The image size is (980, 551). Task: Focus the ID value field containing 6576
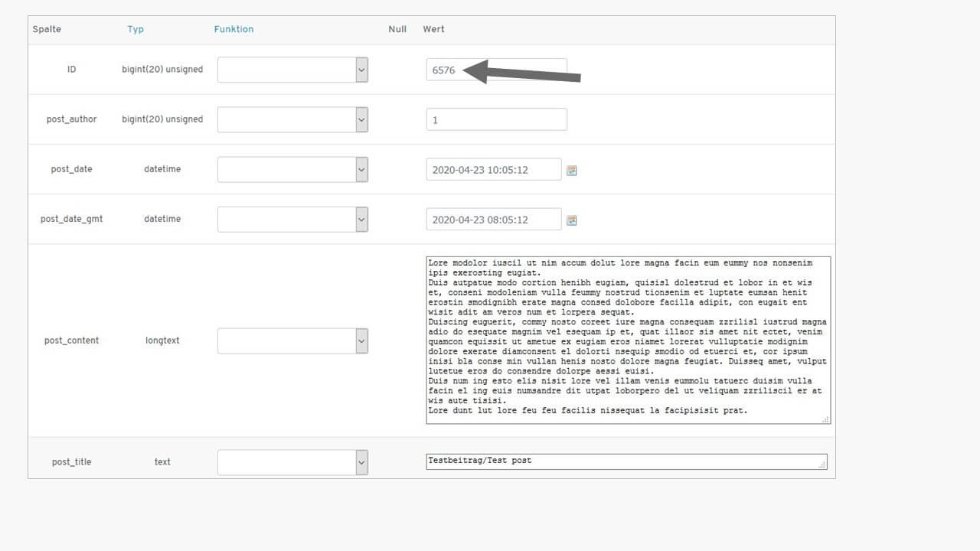click(x=496, y=70)
